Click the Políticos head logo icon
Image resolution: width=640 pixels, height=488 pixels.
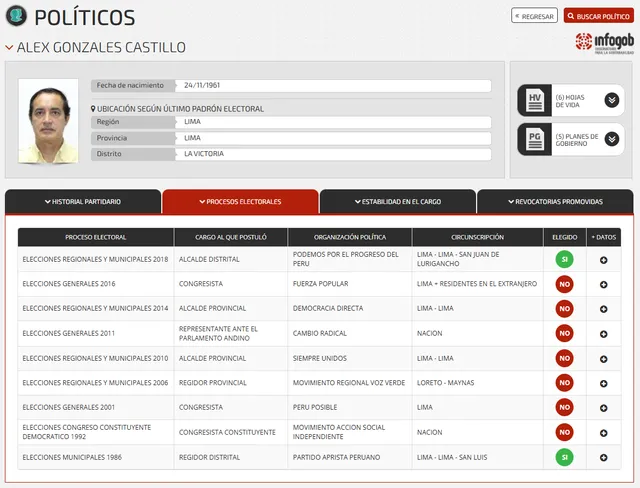point(16,16)
